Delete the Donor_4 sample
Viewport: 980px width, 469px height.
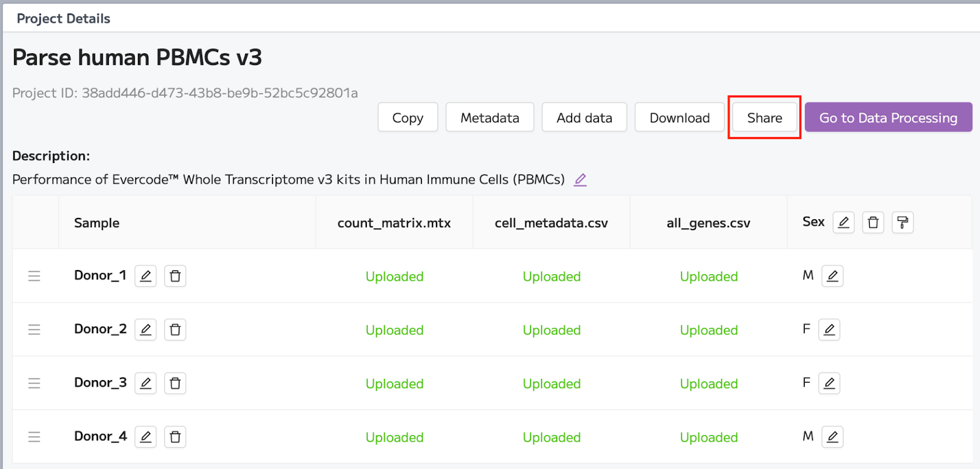(175, 437)
